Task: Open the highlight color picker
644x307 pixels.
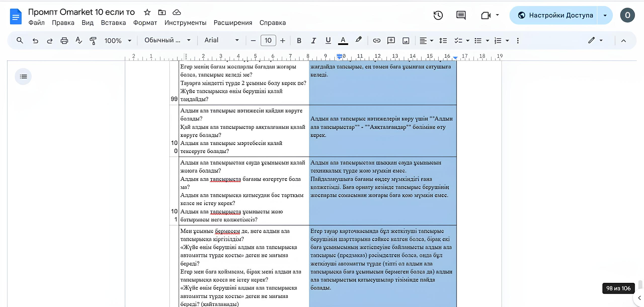Action: [x=358, y=40]
